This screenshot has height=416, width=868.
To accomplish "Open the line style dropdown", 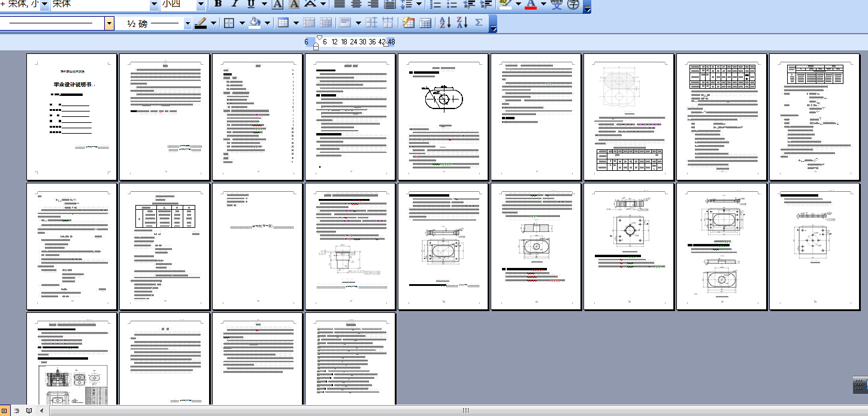I will click(109, 23).
